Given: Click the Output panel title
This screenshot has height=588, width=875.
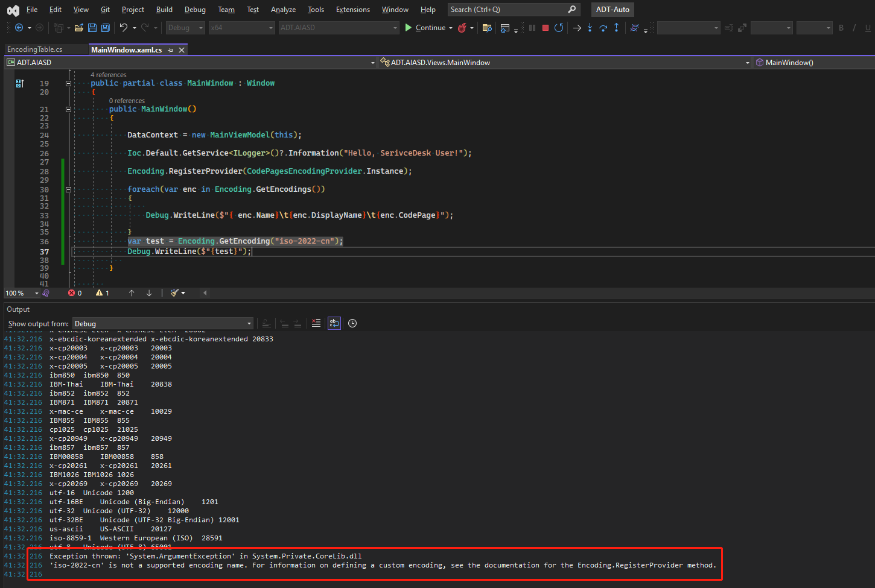Looking at the screenshot, I should 18,309.
